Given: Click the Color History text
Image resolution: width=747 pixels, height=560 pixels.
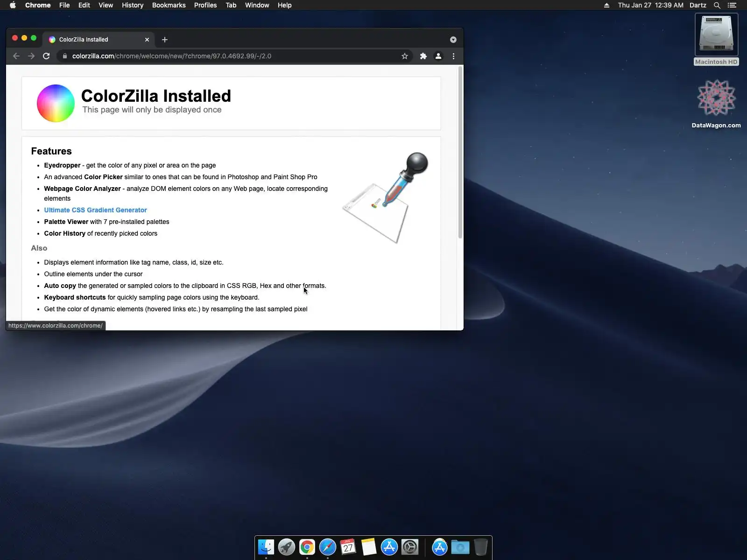Looking at the screenshot, I should click(64, 233).
